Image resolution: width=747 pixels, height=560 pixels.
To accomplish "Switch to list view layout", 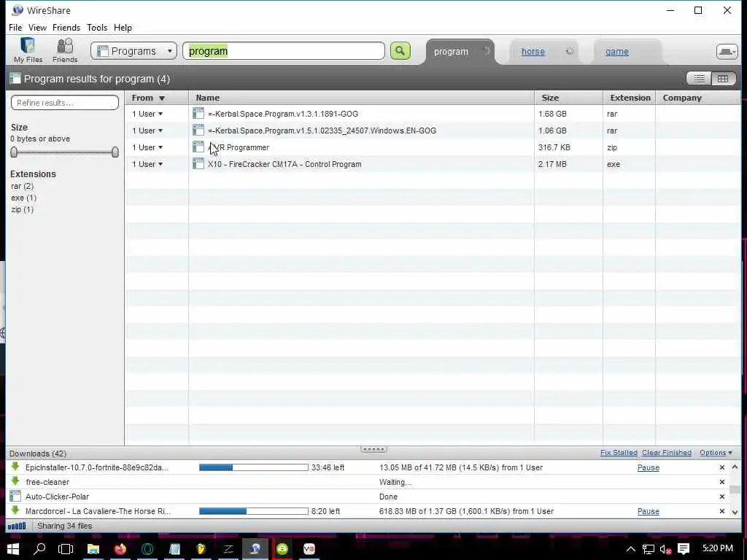I will (699, 79).
